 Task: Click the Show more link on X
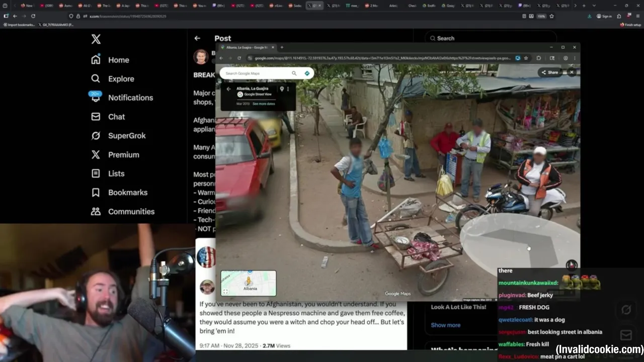coord(445,325)
